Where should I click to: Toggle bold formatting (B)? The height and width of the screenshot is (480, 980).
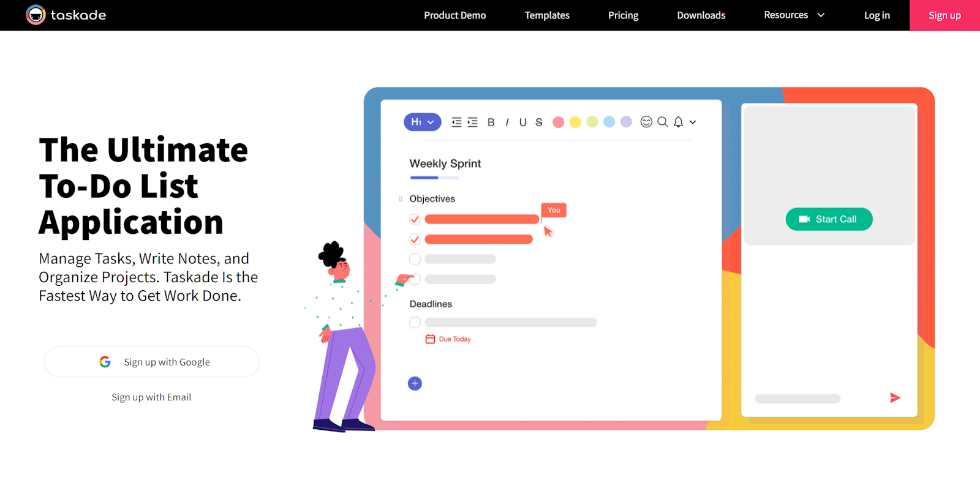[491, 122]
